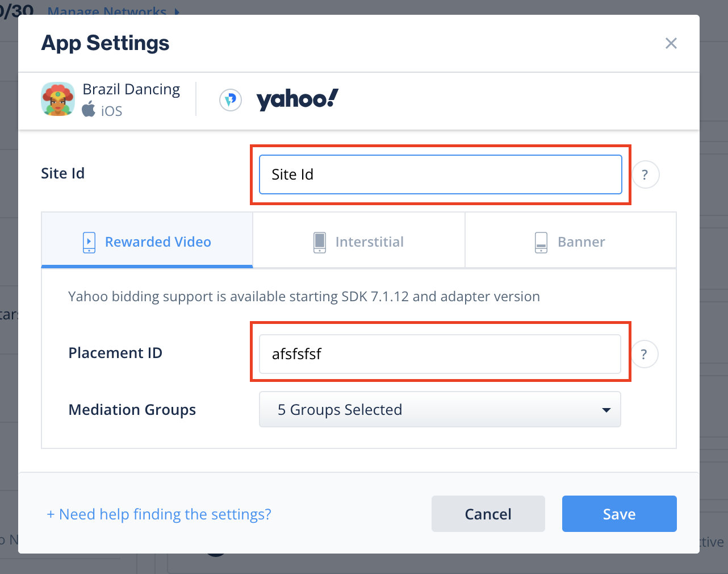Open the Placement ID help tooltip icon
This screenshot has height=574, width=728.
644,354
